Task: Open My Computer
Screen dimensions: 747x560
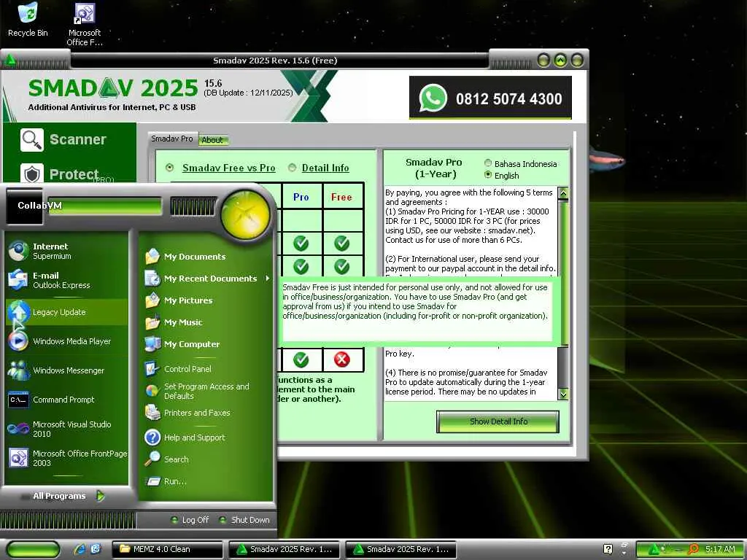Action: [x=206, y=344]
